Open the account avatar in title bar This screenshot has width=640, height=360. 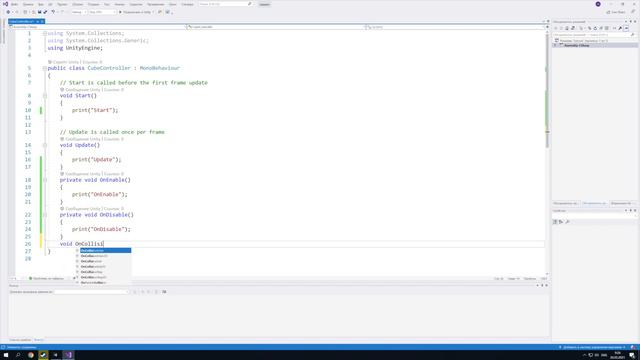coord(598,4)
